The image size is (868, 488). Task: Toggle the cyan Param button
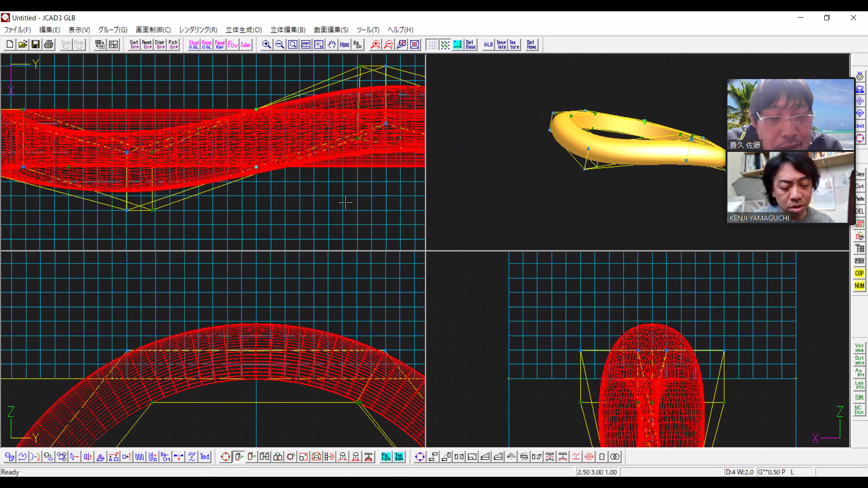(386, 457)
